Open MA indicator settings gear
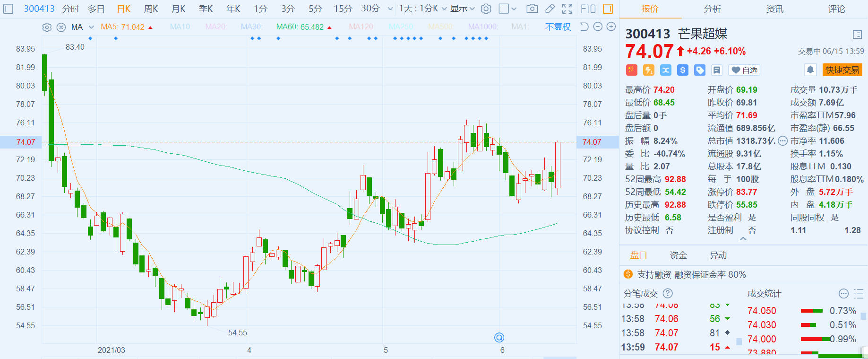This screenshot has height=359, width=868. 47,27
